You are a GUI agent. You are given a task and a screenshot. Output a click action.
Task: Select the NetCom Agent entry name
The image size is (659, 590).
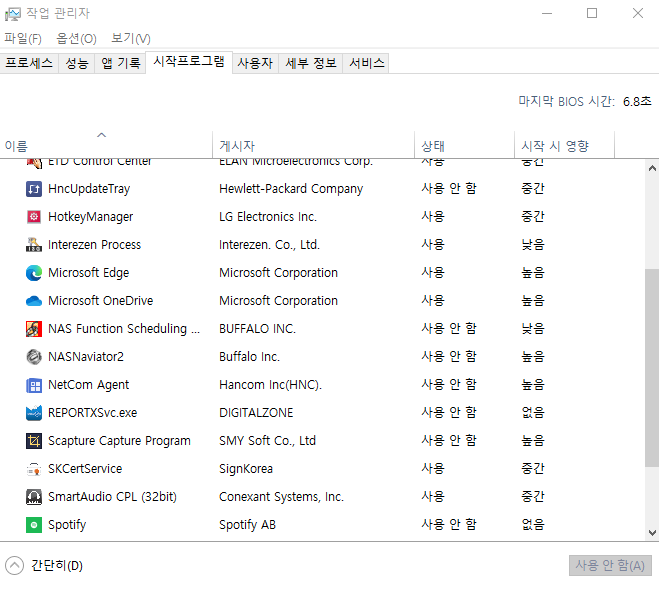[89, 385]
